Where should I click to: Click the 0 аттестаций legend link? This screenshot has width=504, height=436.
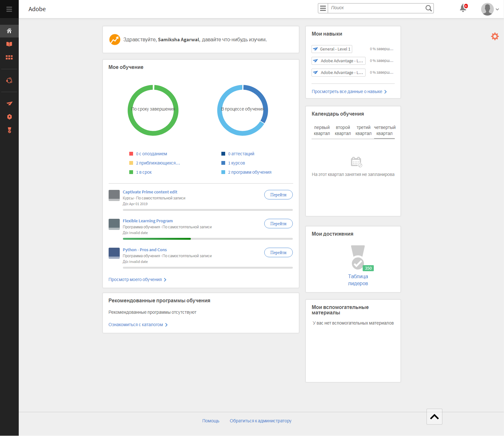tap(241, 154)
